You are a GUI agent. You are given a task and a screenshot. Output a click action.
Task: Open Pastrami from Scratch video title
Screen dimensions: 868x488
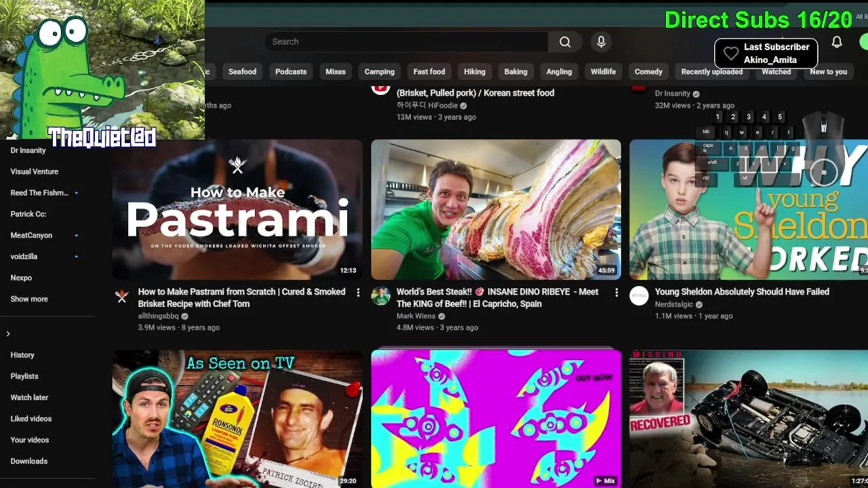tap(241, 298)
